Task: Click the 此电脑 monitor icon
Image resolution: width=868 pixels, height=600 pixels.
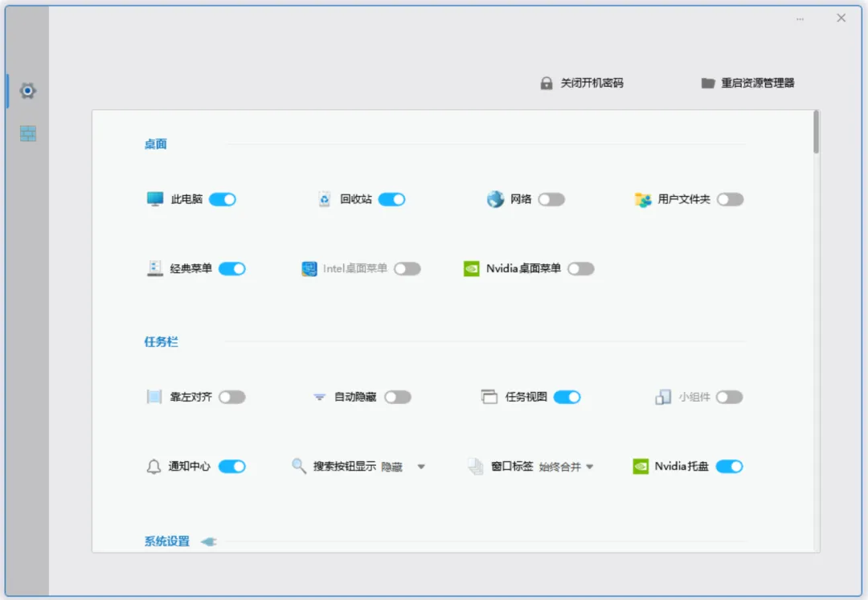Action: pos(155,198)
